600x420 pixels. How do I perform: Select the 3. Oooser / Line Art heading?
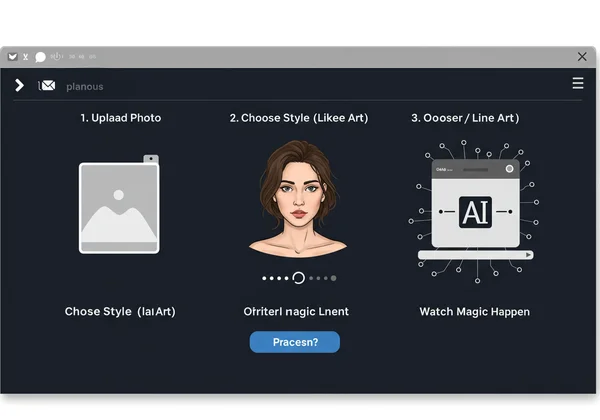(465, 118)
